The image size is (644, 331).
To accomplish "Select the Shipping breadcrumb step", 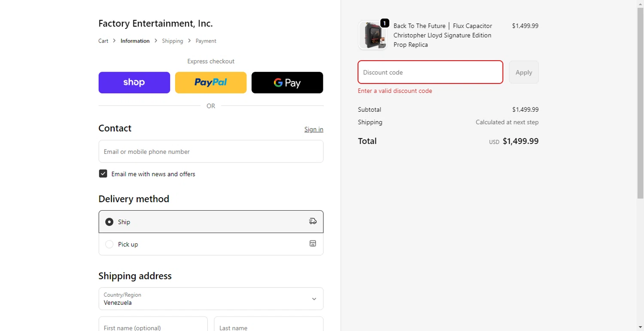I will [x=173, y=41].
